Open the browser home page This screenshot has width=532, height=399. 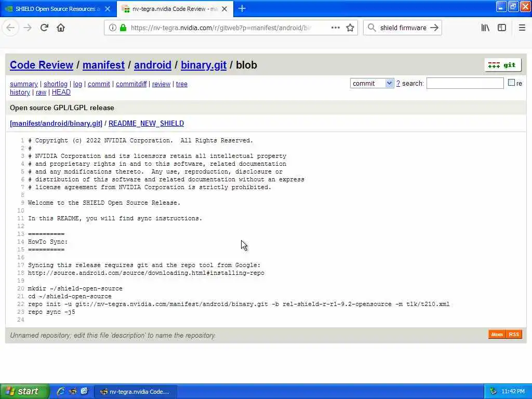(61, 28)
